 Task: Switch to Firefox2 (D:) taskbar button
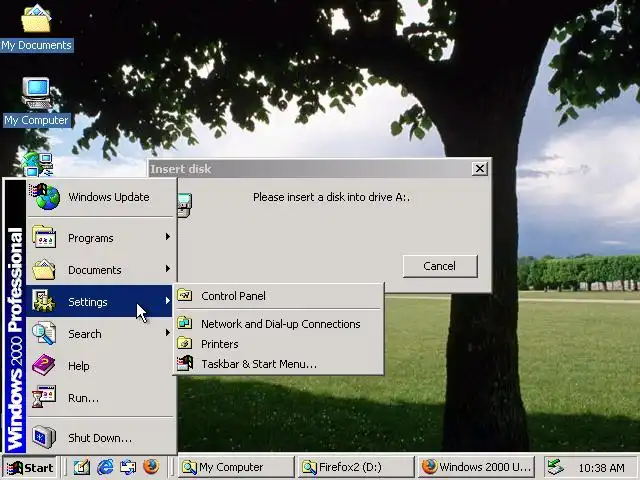[x=356, y=467]
